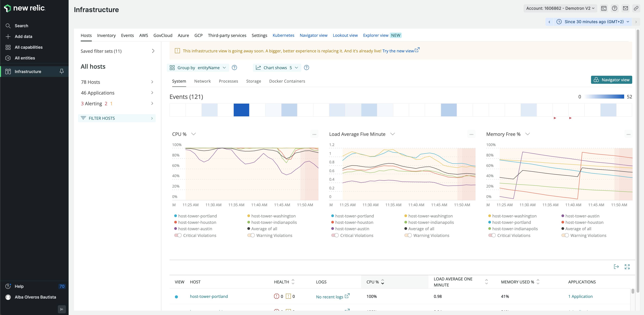This screenshot has height=315, width=644.
Task: Open the Third-party services tab
Action: click(x=227, y=35)
